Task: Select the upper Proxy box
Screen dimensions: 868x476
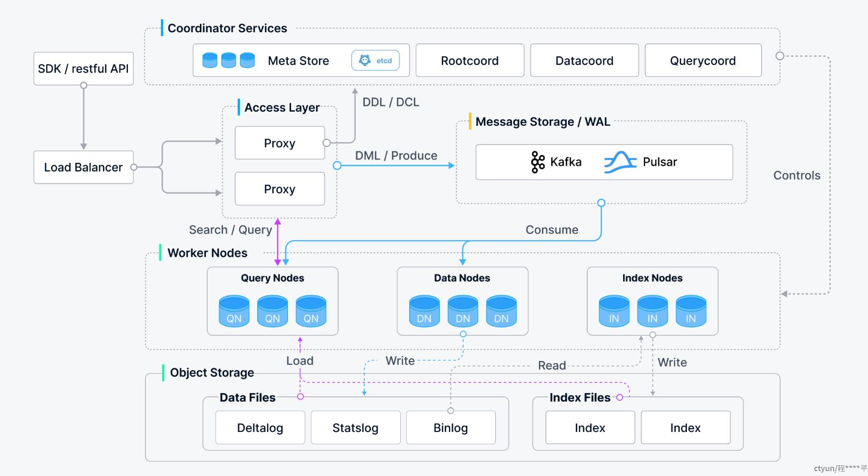Action: point(280,143)
